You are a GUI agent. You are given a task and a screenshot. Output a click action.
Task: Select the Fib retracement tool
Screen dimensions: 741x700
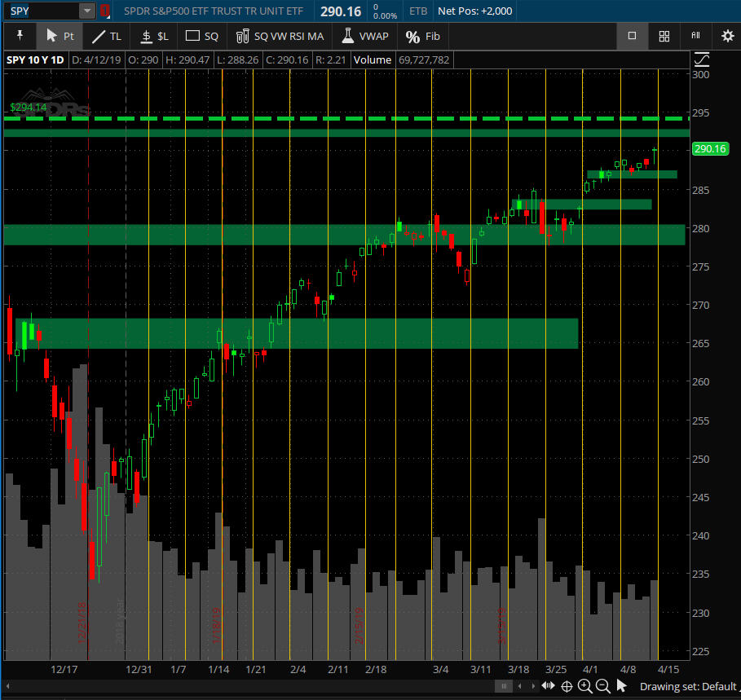[x=423, y=36]
